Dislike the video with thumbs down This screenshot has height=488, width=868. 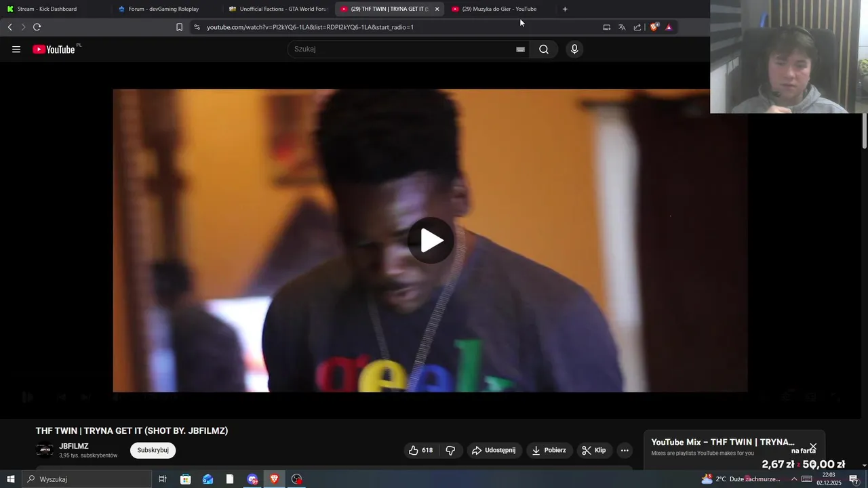[x=450, y=450]
